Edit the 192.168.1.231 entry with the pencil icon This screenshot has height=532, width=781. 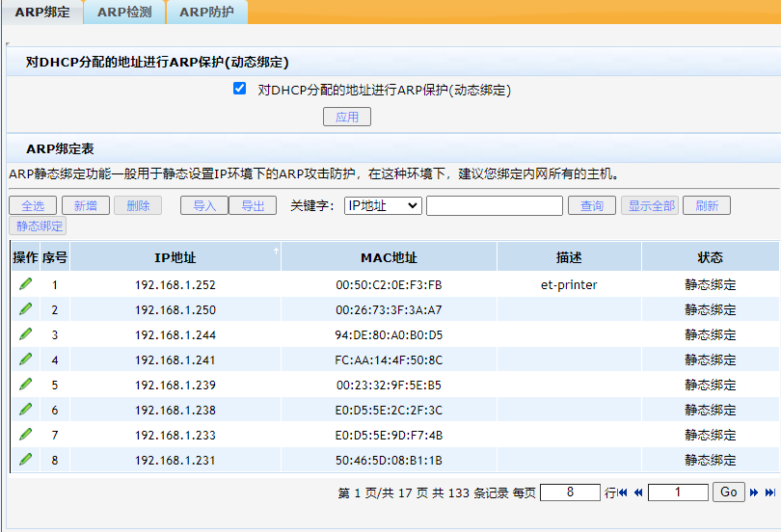click(25, 460)
